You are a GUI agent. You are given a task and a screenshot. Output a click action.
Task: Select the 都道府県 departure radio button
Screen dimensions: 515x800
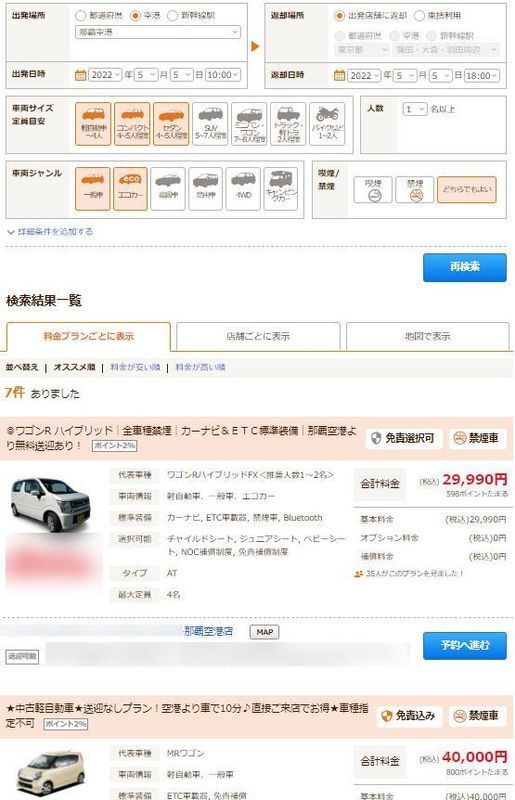[80, 16]
